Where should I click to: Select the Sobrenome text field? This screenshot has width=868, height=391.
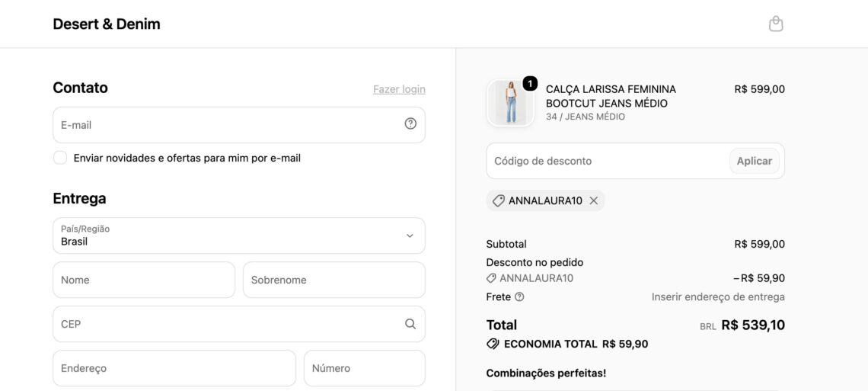point(334,280)
